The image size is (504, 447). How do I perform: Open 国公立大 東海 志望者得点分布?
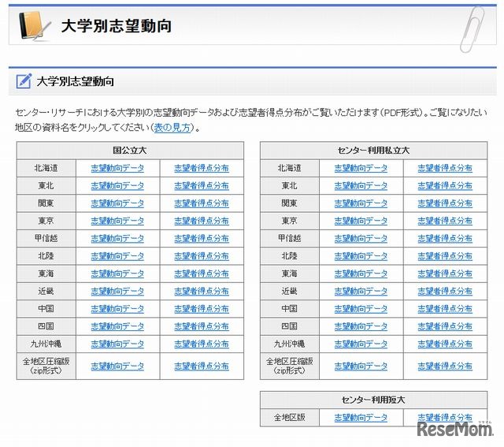[202, 274]
